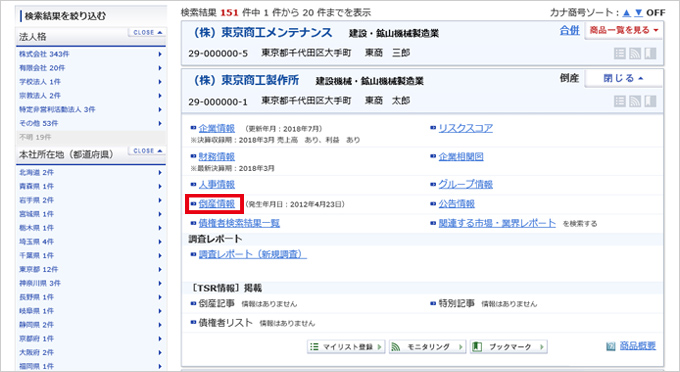Click the 倒産 status label

[x=569, y=78]
